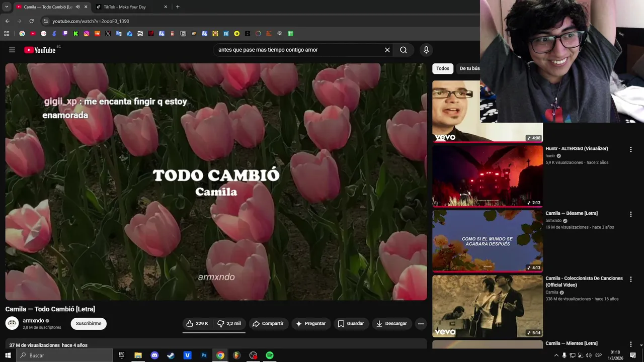The image size is (644, 362).
Task: Open Camila — Bésame [Letra] video title
Action: coord(572,213)
